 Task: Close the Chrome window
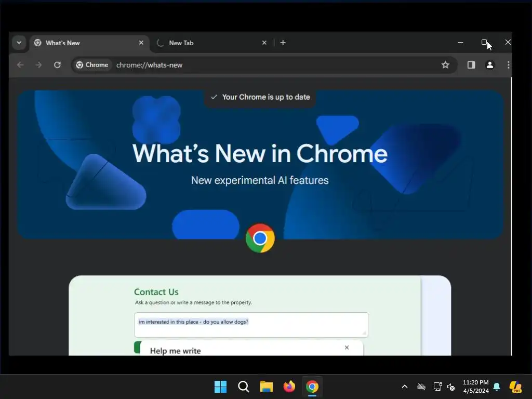(x=508, y=43)
